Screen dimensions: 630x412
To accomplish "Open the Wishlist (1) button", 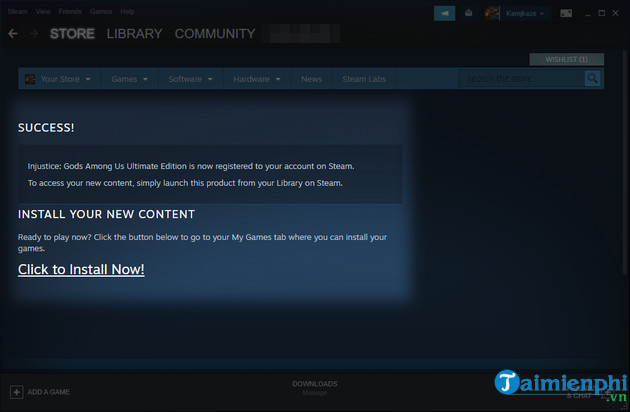I will pyautogui.click(x=567, y=59).
